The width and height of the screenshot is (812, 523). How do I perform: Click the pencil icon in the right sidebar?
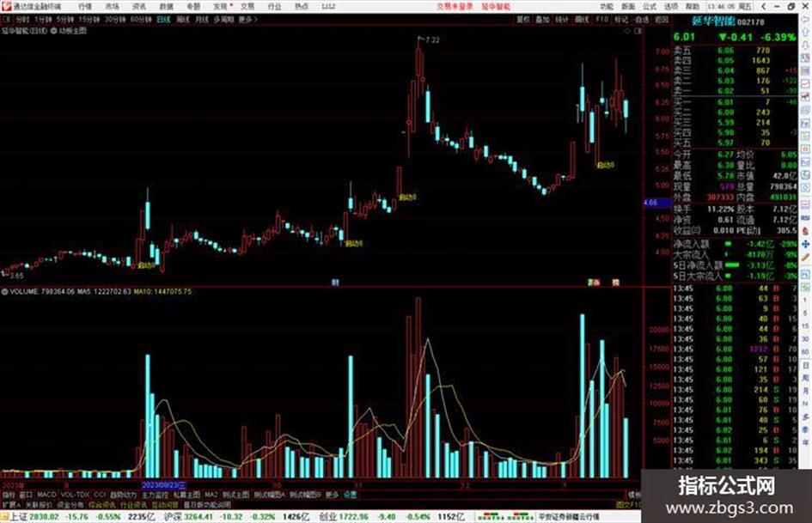[x=805, y=258]
